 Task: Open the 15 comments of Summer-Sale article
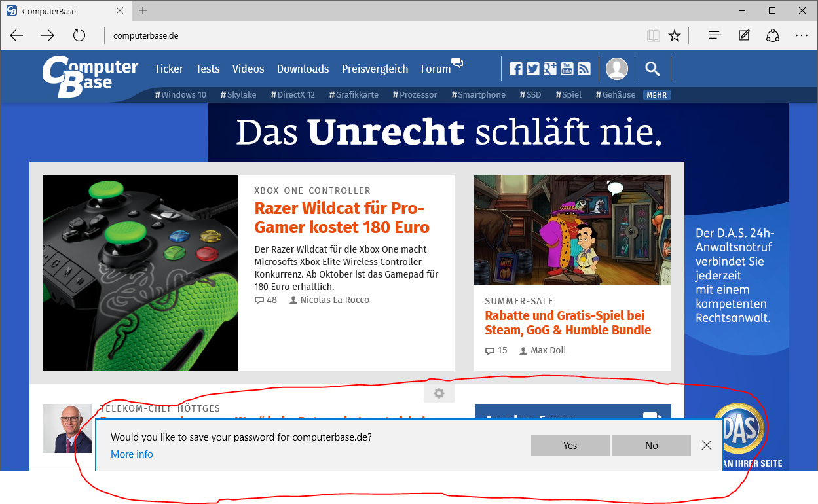[496, 350]
